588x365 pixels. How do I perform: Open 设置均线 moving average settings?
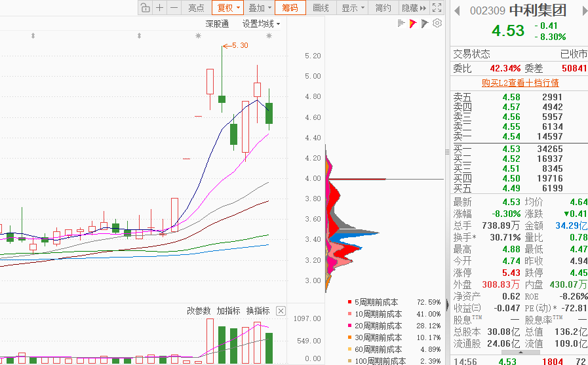[x=261, y=24]
